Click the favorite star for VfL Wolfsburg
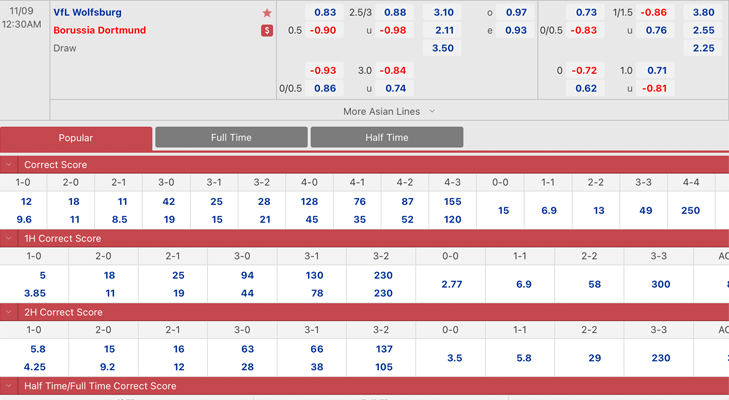Screen dimensions: 729x400 click(267, 13)
